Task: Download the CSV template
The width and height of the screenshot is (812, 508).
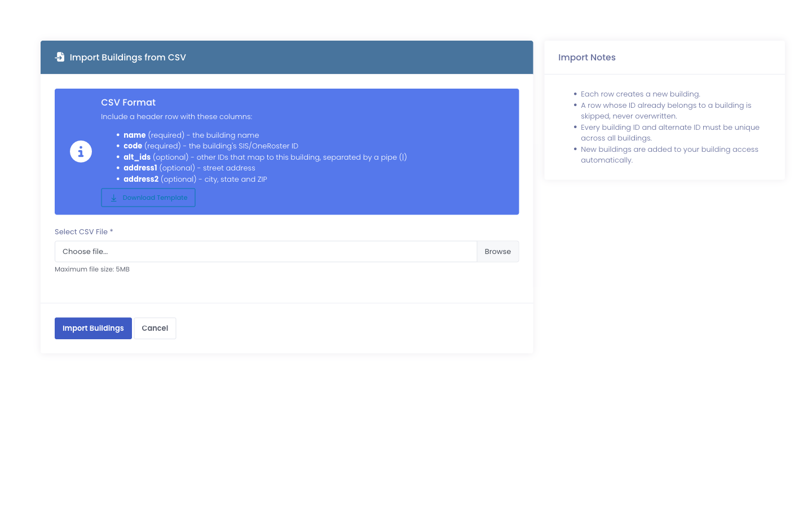Action: (148, 198)
